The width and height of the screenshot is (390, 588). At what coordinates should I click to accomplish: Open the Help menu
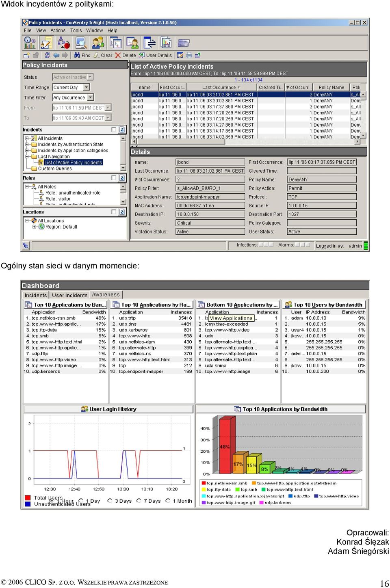click(113, 30)
